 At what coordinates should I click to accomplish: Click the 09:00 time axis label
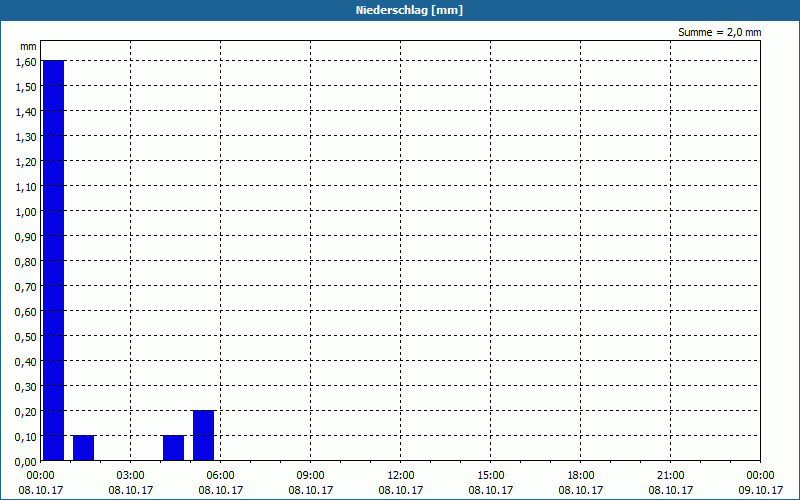click(311, 475)
